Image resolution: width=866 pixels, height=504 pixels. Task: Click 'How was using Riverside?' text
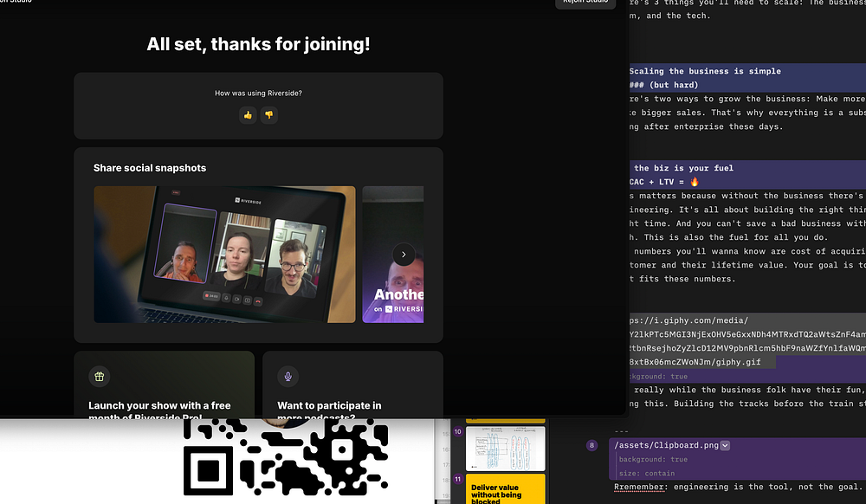[258, 94]
